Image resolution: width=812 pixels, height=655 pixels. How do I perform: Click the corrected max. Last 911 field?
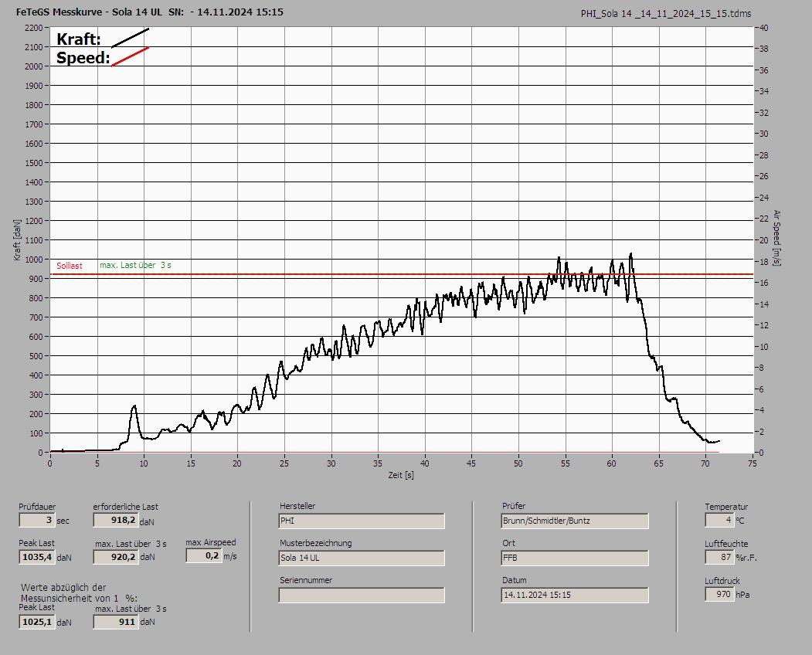click(x=116, y=622)
